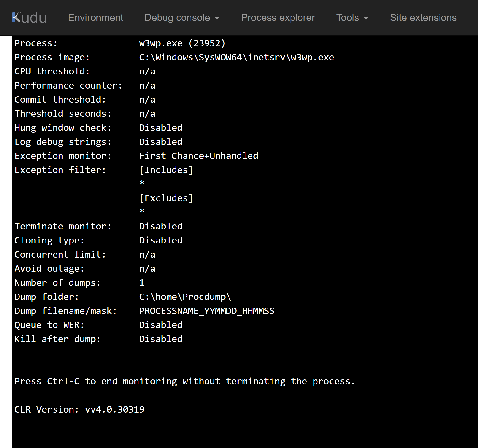Click the [Excludes] exception filter label
Viewport: 478px width, 448px height.
coord(166,198)
